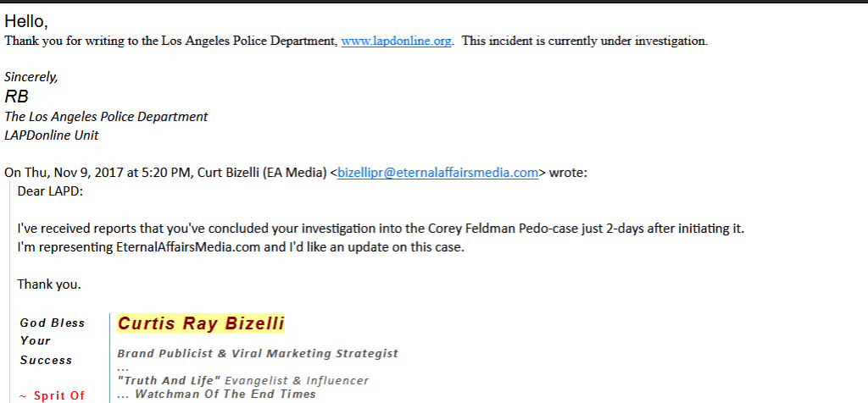Click the bizellipr@eternalaffairsmedia.com email address
Viewport: 868px width, 403px height.
click(x=437, y=173)
